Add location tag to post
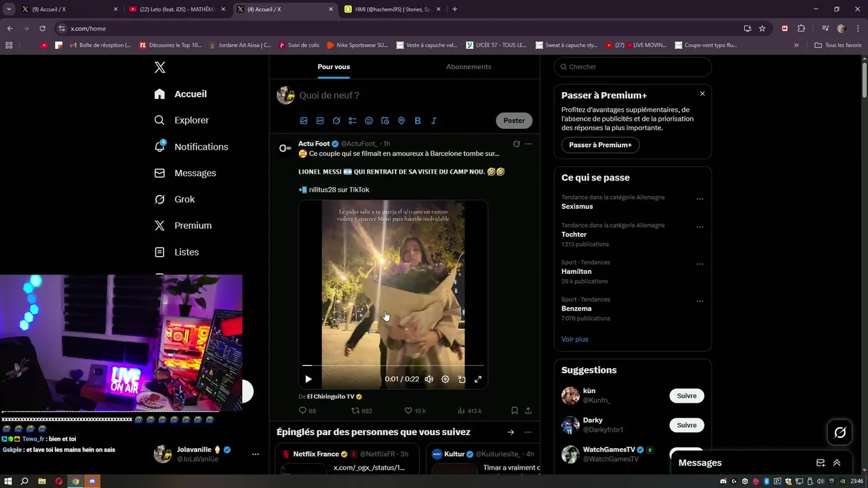Screen dimensions: 868x488 point(401,121)
